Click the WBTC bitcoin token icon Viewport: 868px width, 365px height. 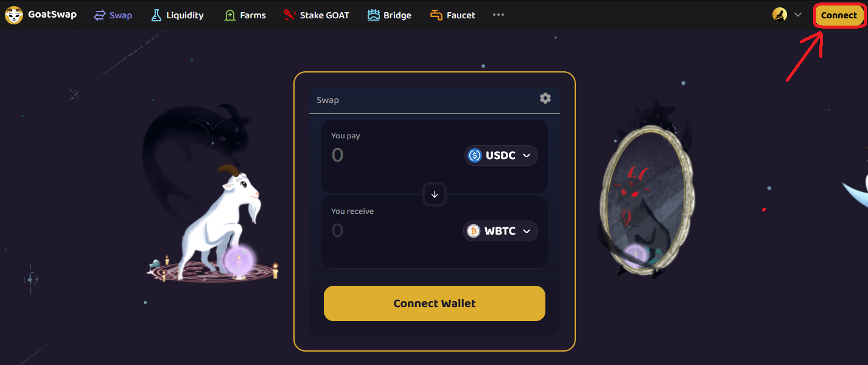coord(474,231)
